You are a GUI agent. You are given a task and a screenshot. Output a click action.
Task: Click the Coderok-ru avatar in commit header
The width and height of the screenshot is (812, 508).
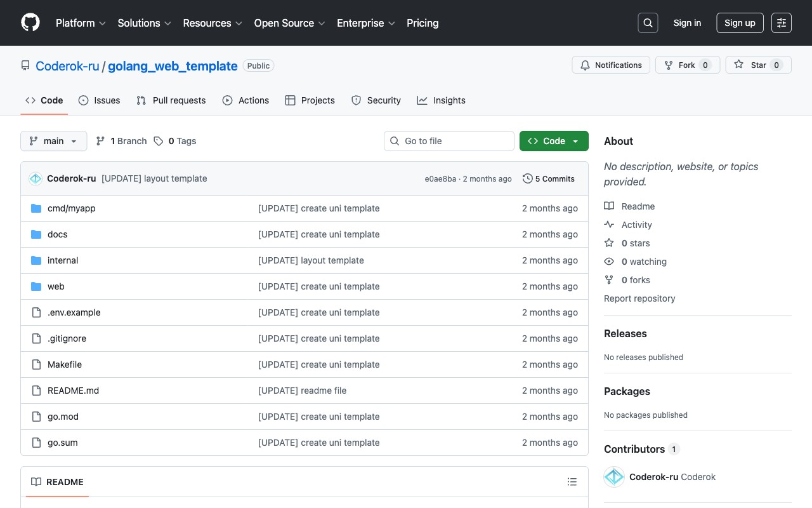click(x=36, y=178)
